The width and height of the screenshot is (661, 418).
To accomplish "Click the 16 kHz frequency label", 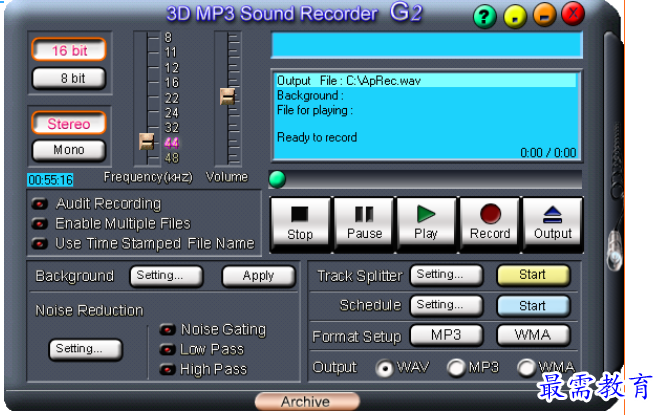I will click(172, 83).
